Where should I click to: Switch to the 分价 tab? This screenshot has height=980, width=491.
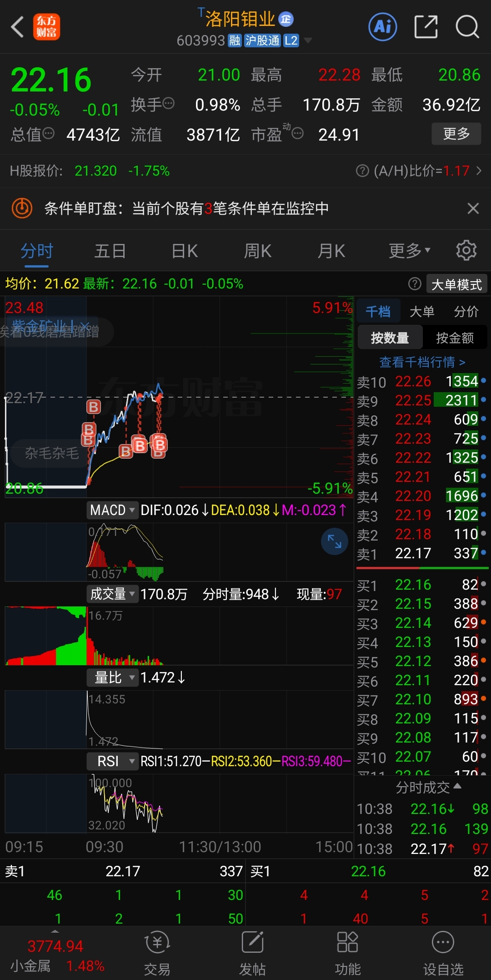pyautogui.click(x=466, y=312)
